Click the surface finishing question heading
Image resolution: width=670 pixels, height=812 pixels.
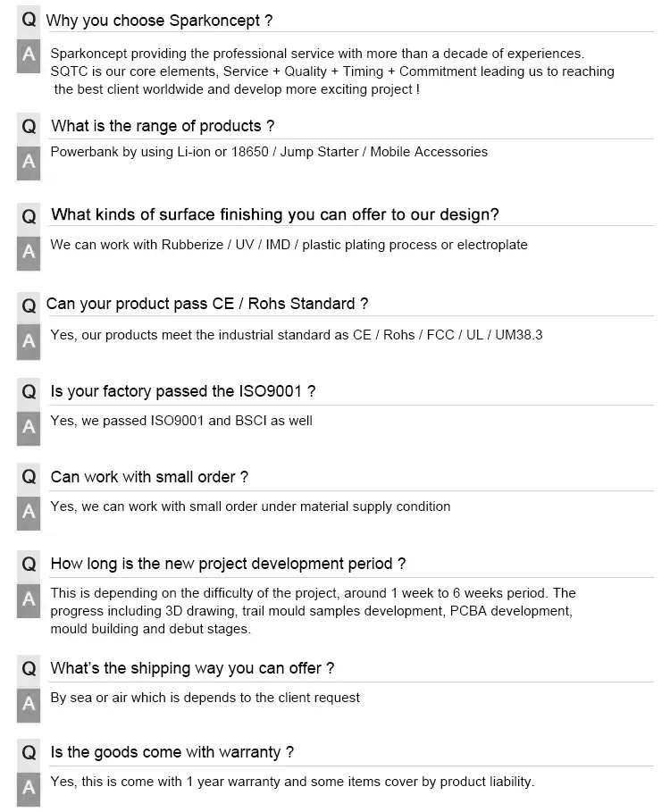(275, 214)
